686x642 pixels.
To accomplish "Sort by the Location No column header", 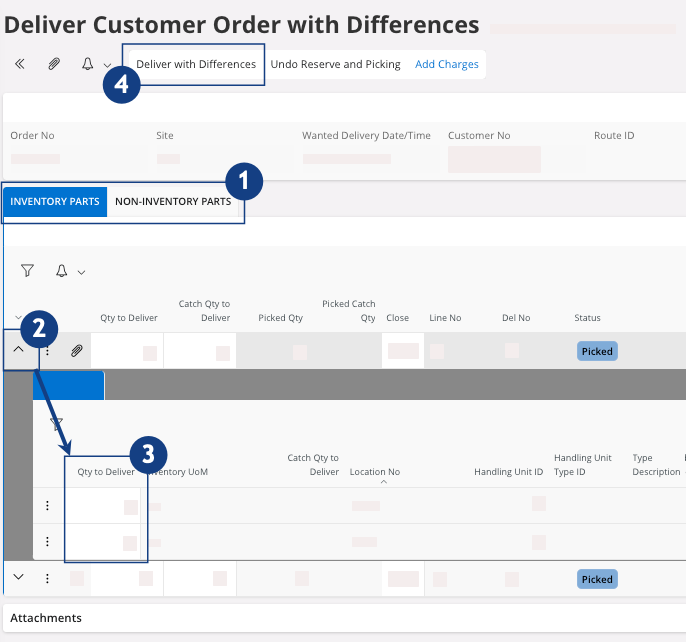I will tap(375, 472).
